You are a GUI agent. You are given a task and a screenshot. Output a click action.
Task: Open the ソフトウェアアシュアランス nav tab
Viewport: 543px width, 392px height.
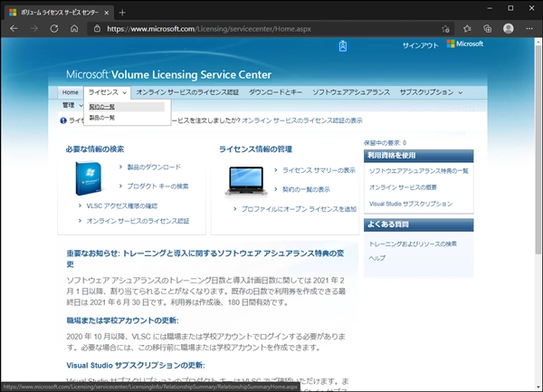[351, 92]
